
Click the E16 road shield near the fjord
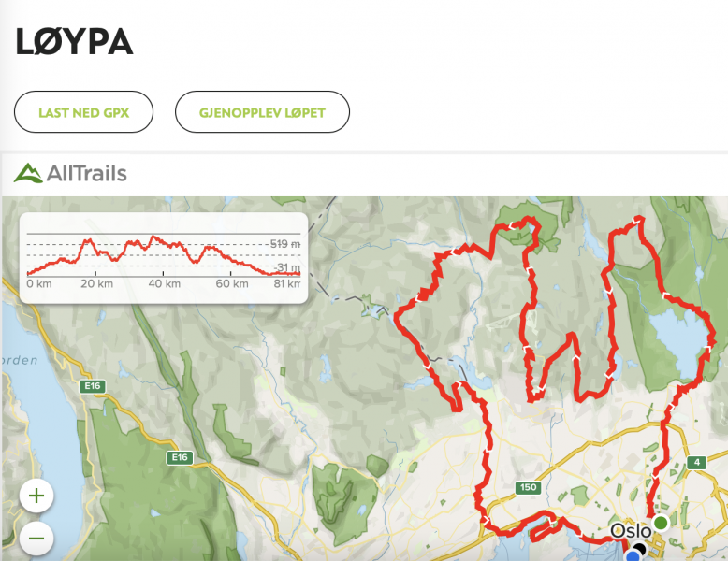pos(93,386)
